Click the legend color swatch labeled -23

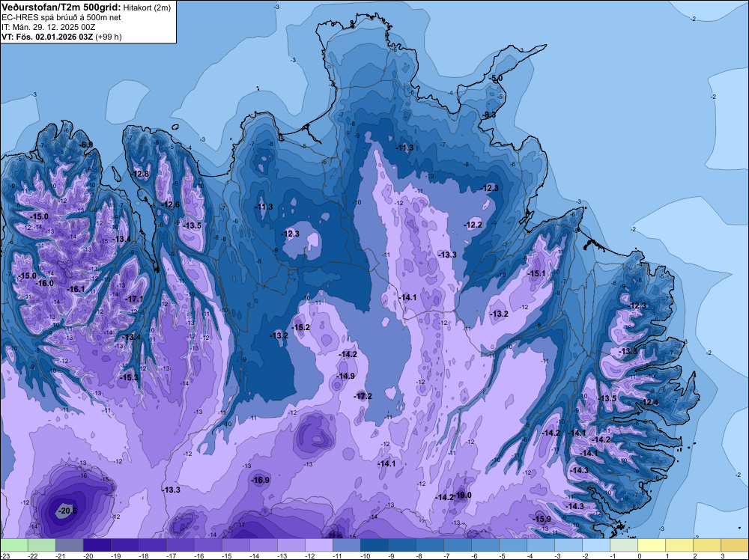[13, 545]
